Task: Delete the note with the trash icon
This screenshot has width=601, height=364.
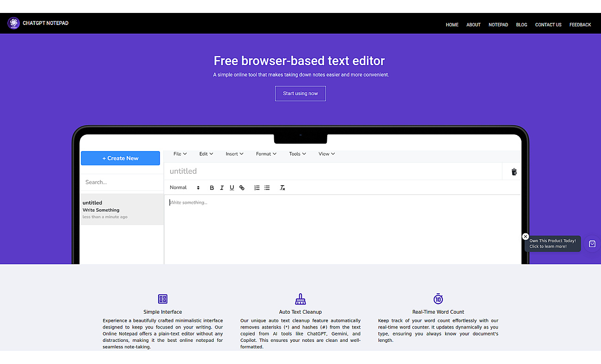Action: point(514,172)
